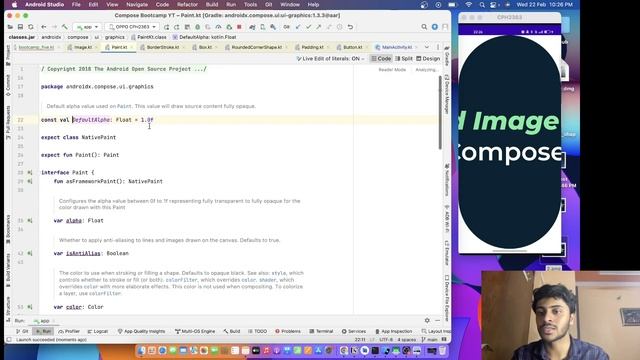
Task: Navigate forward with the right arrow icon
Action: (54, 27)
